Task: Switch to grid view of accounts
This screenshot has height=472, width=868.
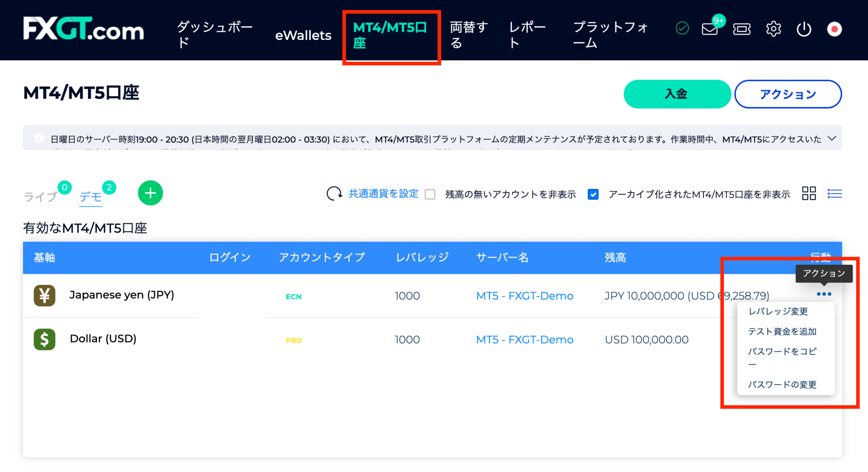Action: click(809, 194)
